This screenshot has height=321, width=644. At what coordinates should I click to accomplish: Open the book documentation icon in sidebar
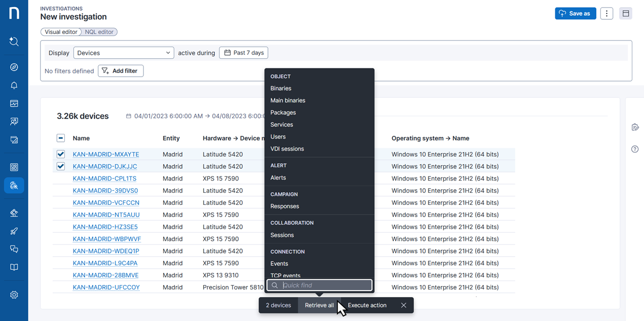[x=14, y=267]
